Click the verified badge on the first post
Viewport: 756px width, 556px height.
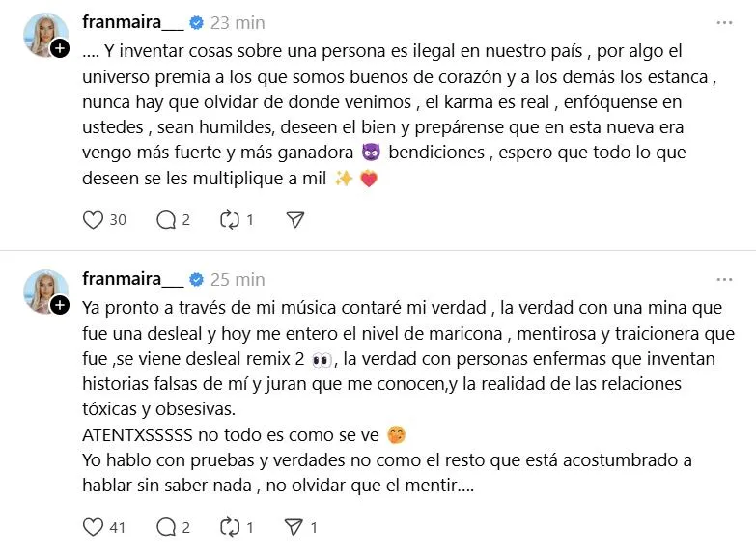pos(195,22)
